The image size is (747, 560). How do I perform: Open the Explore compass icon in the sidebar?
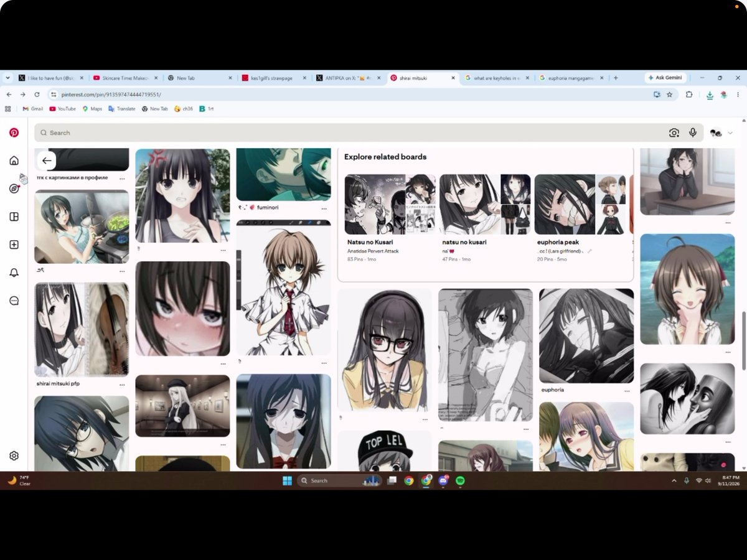coord(14,189)
